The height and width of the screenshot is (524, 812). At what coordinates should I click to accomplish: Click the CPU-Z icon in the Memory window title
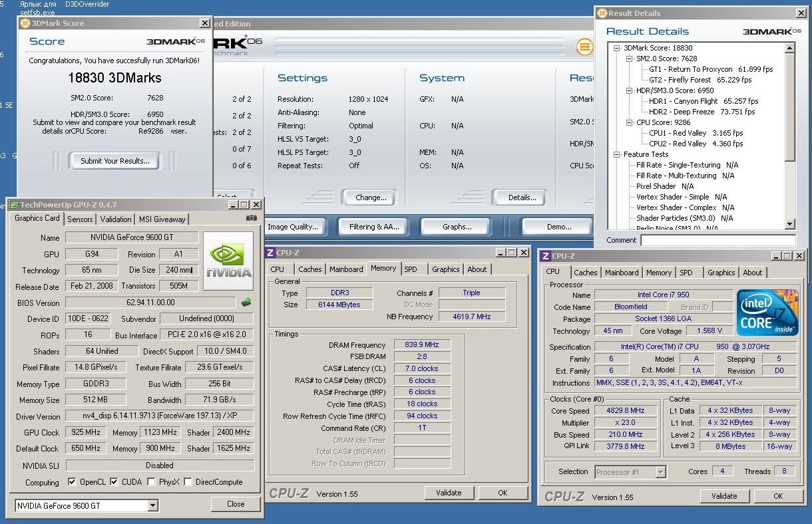(x=270, y=253)
